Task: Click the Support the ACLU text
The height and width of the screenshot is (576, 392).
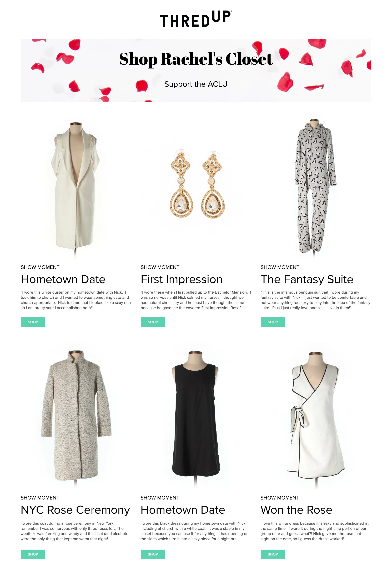Action: 196,84
